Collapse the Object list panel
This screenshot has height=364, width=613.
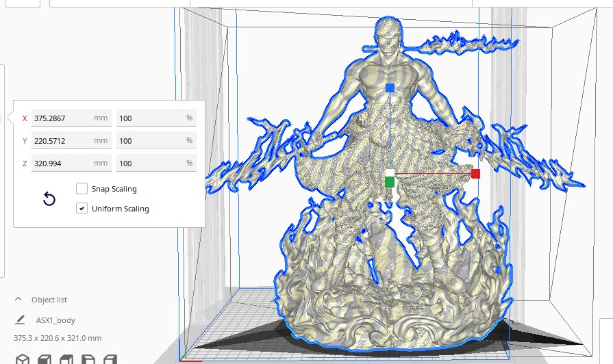(18, 299)
